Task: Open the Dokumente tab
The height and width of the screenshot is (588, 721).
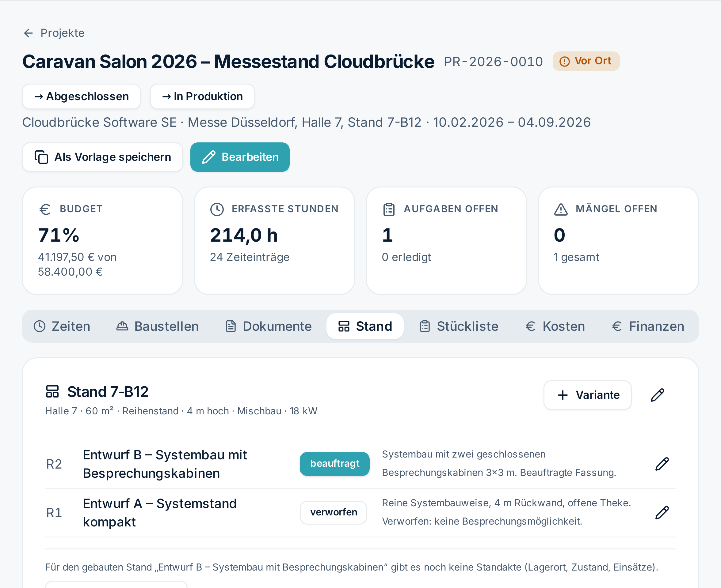Action: [x=269, y=326]
